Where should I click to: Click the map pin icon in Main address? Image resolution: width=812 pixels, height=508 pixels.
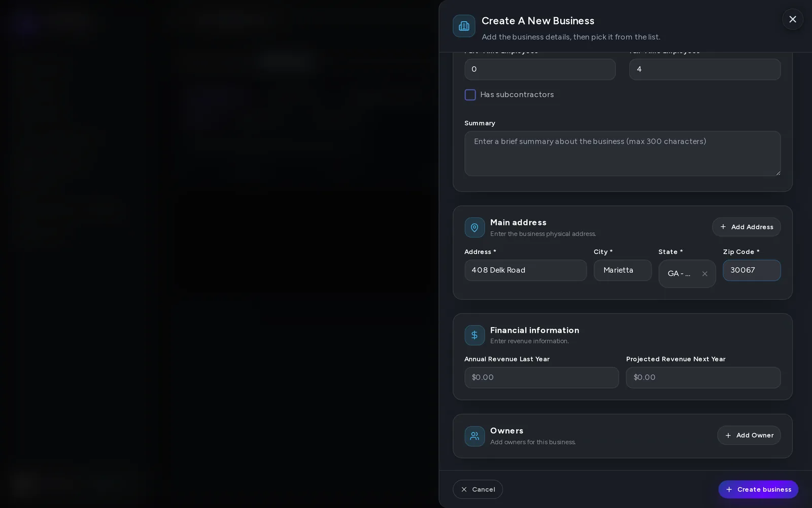tap(475, 228)
